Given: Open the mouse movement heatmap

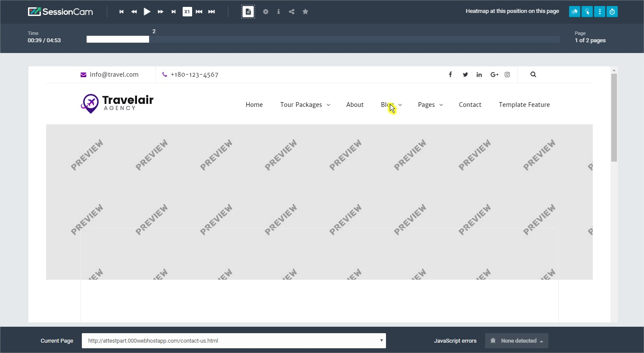Looking at the screenshot, I should (x=574, y=12).
